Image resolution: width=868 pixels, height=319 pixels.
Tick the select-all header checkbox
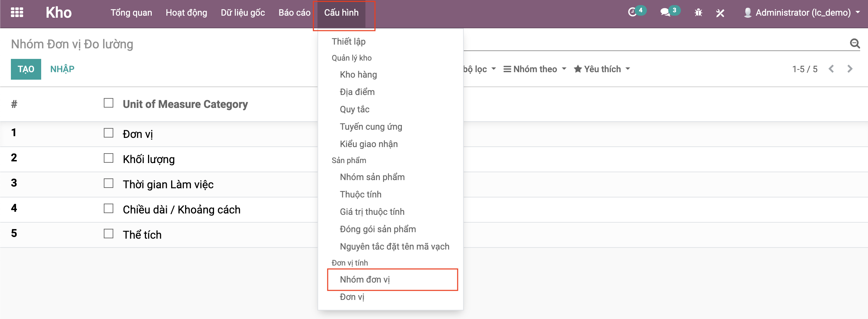109,103
